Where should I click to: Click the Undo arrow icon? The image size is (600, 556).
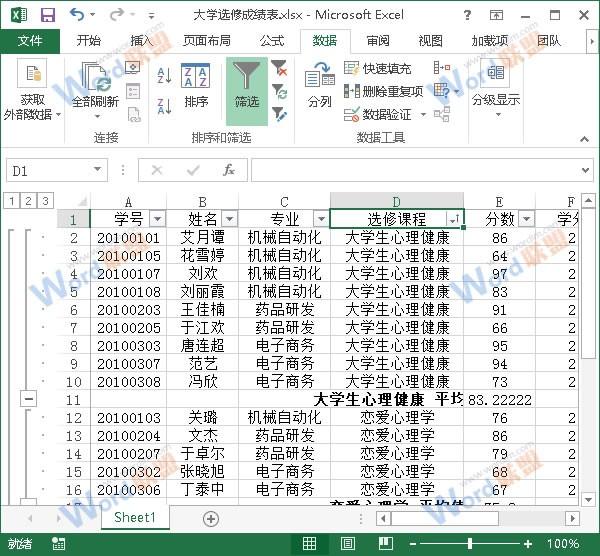pos(77,15)
